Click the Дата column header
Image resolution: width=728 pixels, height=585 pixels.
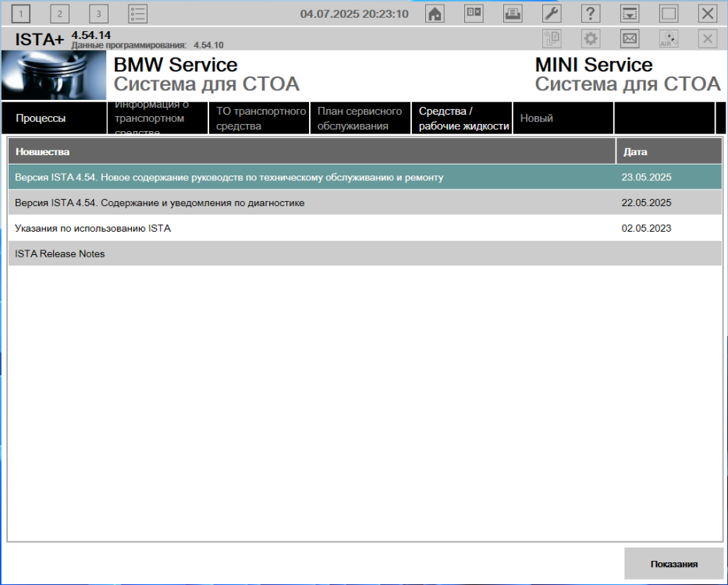tap(669, 151)
